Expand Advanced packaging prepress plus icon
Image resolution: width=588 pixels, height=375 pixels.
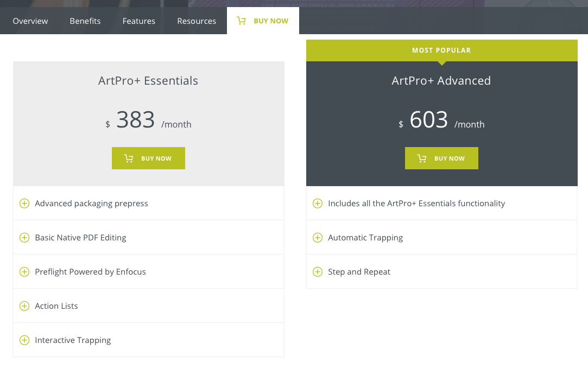(x=24, y=204)
